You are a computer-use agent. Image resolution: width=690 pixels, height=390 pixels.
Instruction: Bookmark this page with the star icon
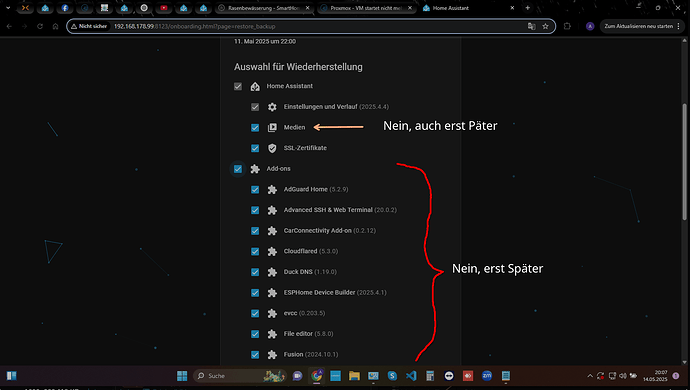click(x=546, y=26)
